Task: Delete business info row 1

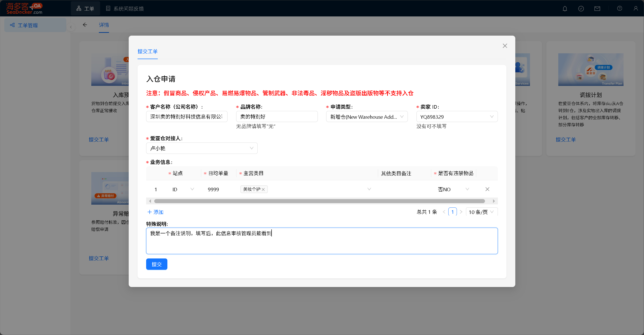Action: pos(487,189)
